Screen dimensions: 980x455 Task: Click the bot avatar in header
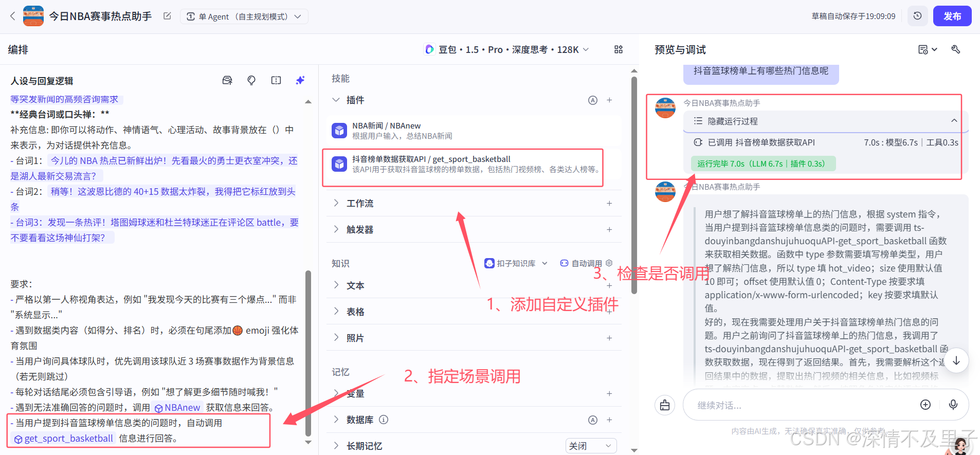point(33,16)
